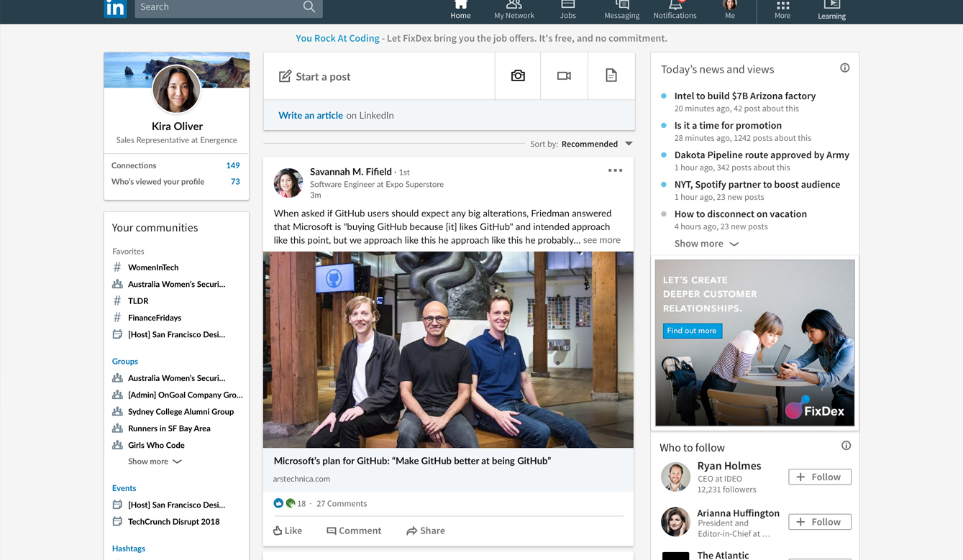Click the Start a post pencil icon

[x=285, y=76]
